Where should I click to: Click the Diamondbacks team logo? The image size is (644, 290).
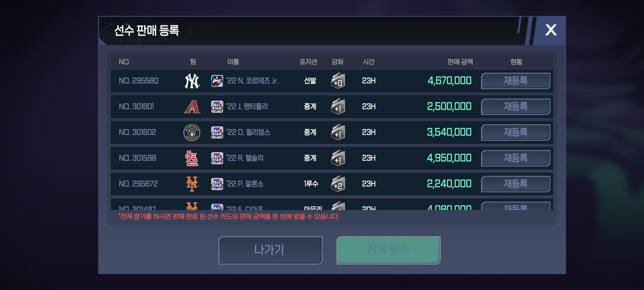point(192,107)
